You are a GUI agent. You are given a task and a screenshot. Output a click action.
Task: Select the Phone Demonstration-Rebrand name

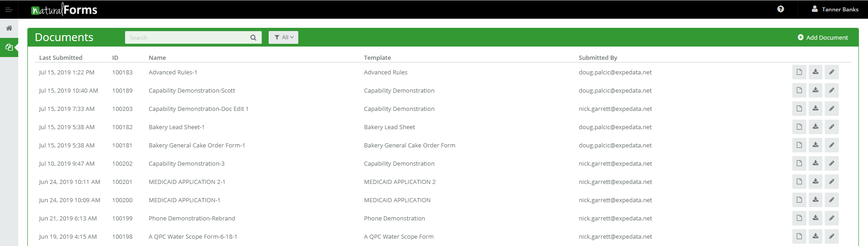[x=192, y=218]
